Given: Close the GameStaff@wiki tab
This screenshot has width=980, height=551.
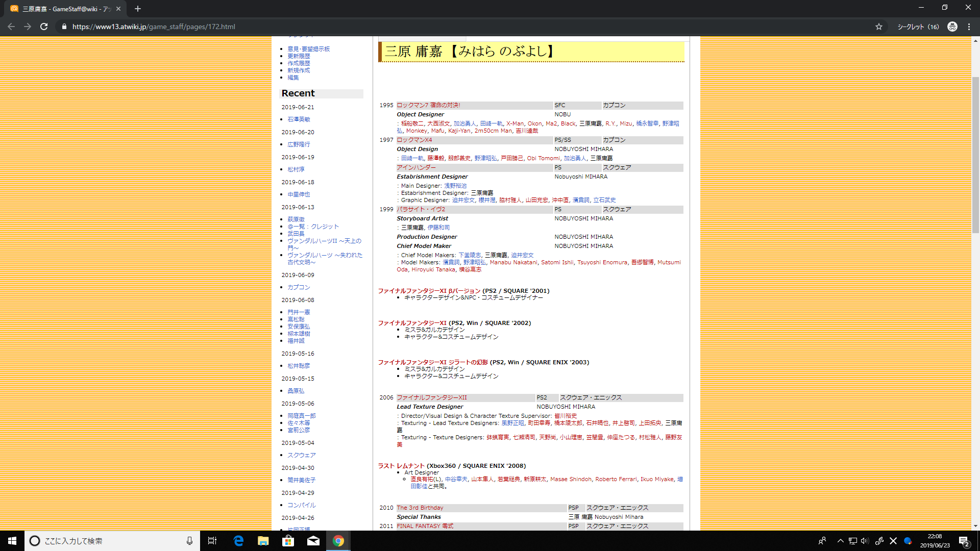Looking at the screenshot, I should click(x=118, y=9).
